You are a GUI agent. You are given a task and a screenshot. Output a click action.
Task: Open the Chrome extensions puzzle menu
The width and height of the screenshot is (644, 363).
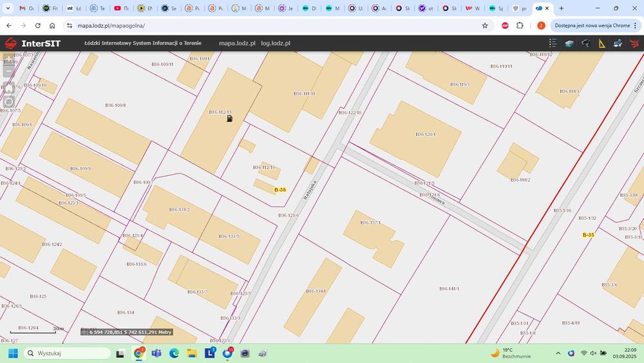(x=520, y=26)
